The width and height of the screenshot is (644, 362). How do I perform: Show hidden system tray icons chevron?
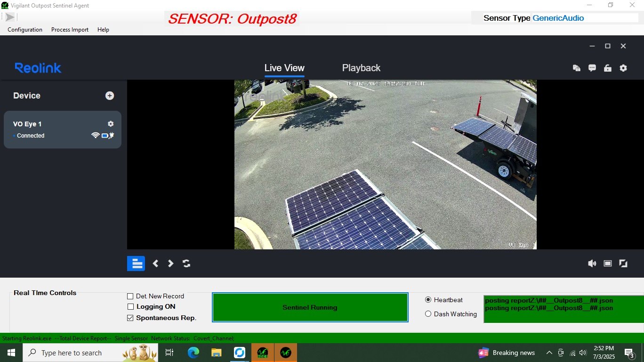(x=549, y=353)
